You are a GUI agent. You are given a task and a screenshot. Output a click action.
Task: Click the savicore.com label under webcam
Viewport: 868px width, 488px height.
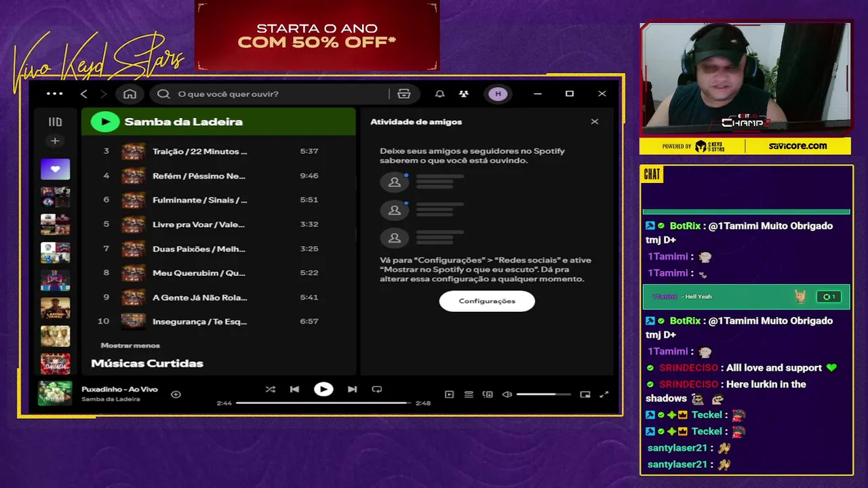tap(797, 146)
